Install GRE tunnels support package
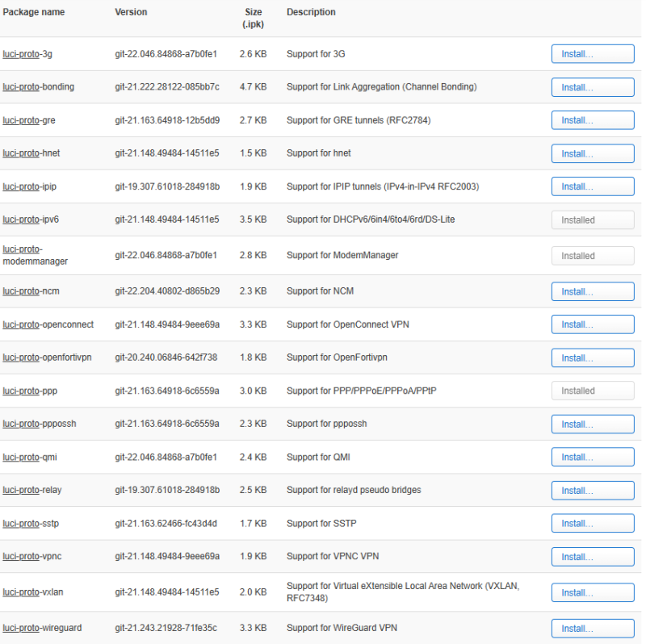Screen dimensions: 646x644 592,120
